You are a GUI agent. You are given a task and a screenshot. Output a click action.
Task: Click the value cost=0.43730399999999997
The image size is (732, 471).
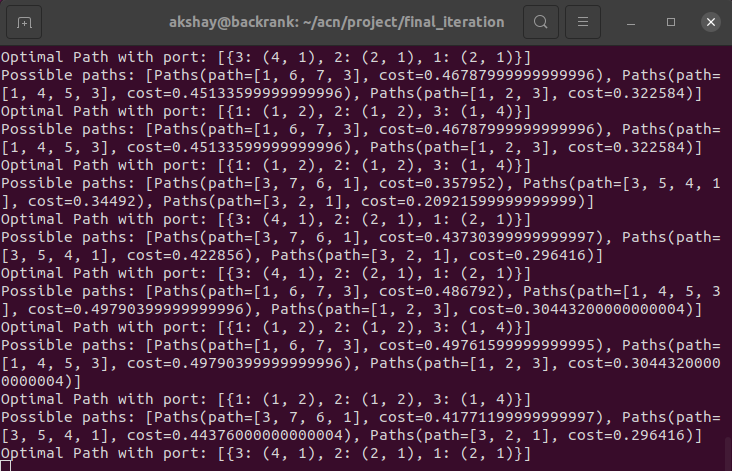tap(487, 237)
